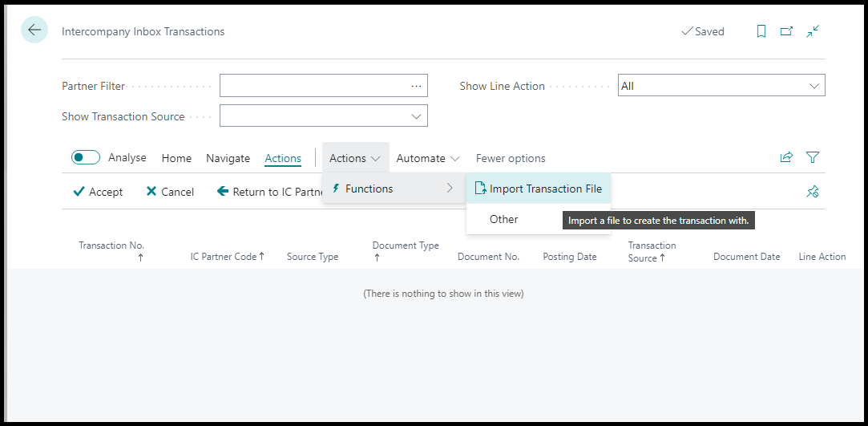Open page in new window icon
Screen dimensions: 868x426
pos(786,31)
